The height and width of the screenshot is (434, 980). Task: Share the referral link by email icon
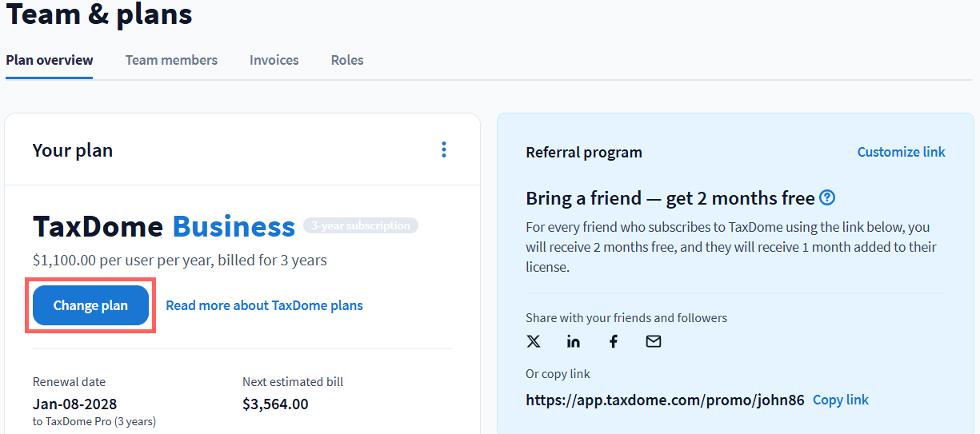(x=654, y=341)
